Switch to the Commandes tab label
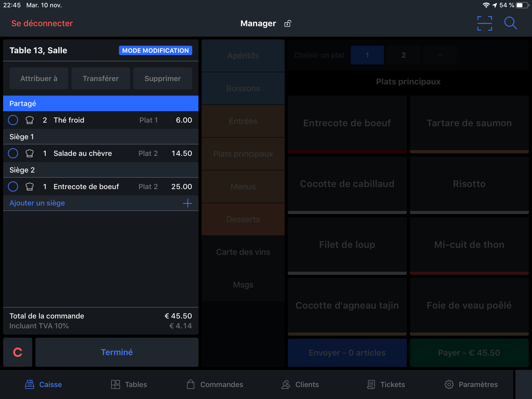 pos(222,384)
